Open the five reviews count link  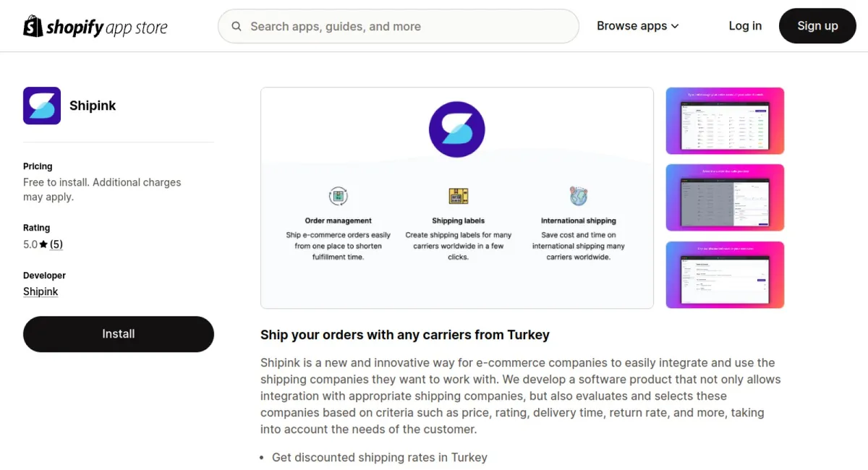pyautogui.click(x=56, y=244)
